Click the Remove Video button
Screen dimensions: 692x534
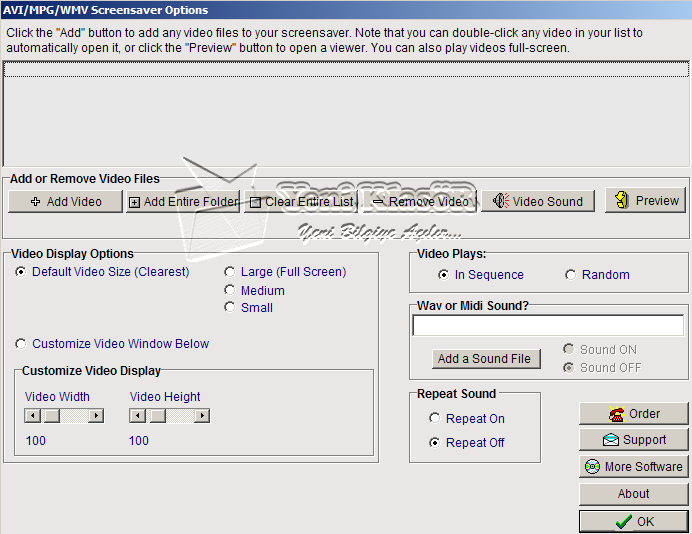point(419,201)
